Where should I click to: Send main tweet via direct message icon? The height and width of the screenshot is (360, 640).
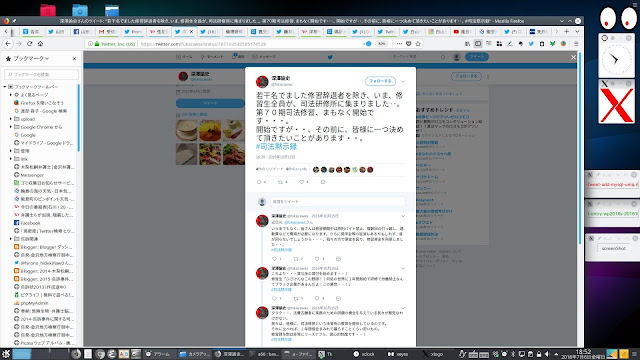323,182
